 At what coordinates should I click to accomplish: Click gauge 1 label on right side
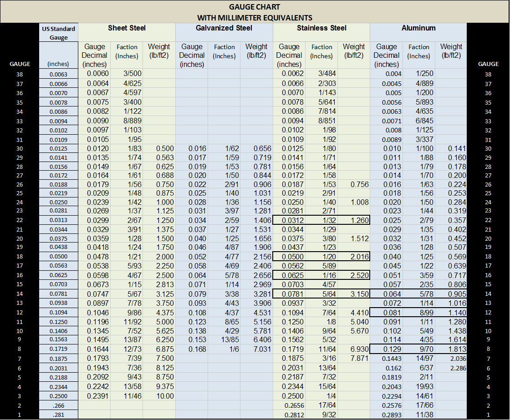click(488, 415)
